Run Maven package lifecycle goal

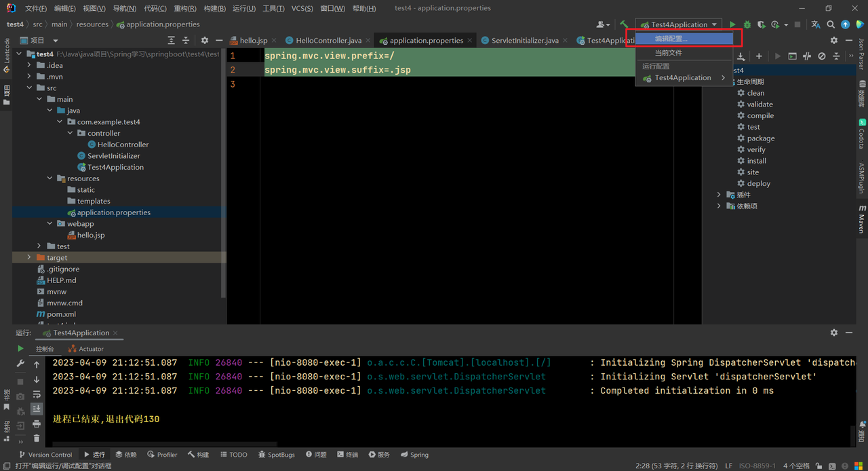761,138
